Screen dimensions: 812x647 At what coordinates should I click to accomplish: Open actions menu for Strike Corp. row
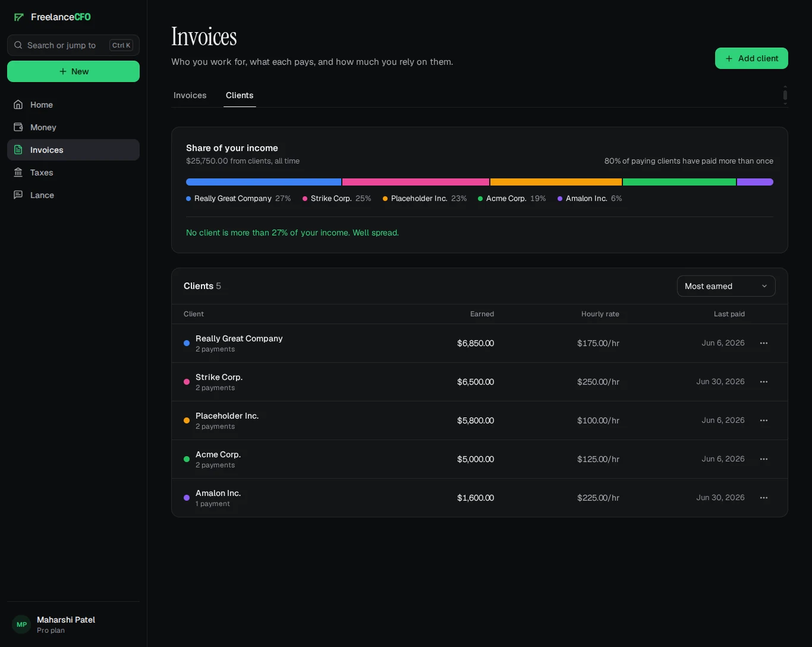[x=764, y=382]
